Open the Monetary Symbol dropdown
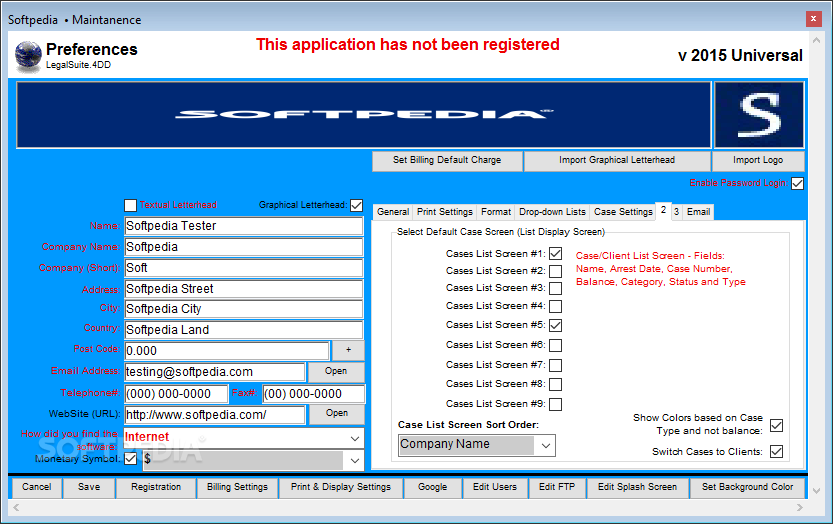Image resolution: width=833 pixels, height=524 pixels. click(355, 461)
